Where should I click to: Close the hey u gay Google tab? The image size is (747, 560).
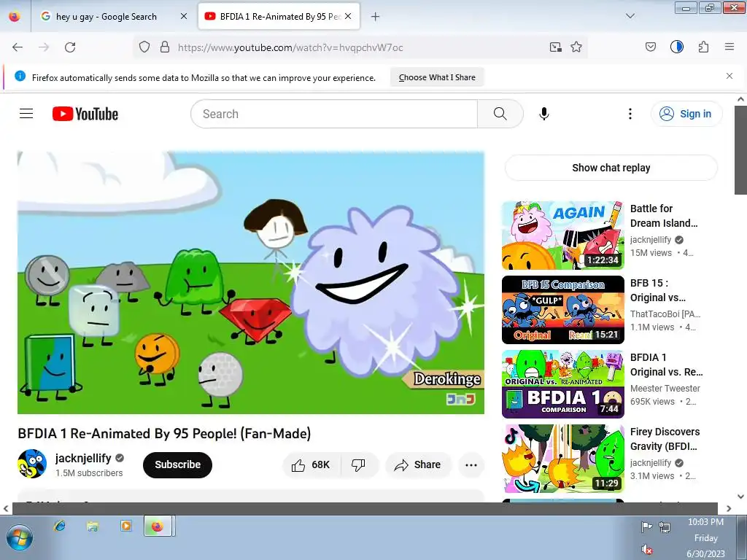(184, 16)
